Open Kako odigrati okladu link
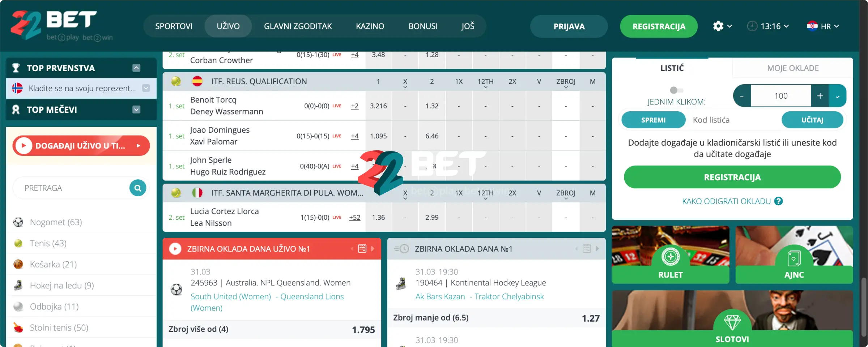The width and height of the screenshot is (868, 347). point(726,201)
